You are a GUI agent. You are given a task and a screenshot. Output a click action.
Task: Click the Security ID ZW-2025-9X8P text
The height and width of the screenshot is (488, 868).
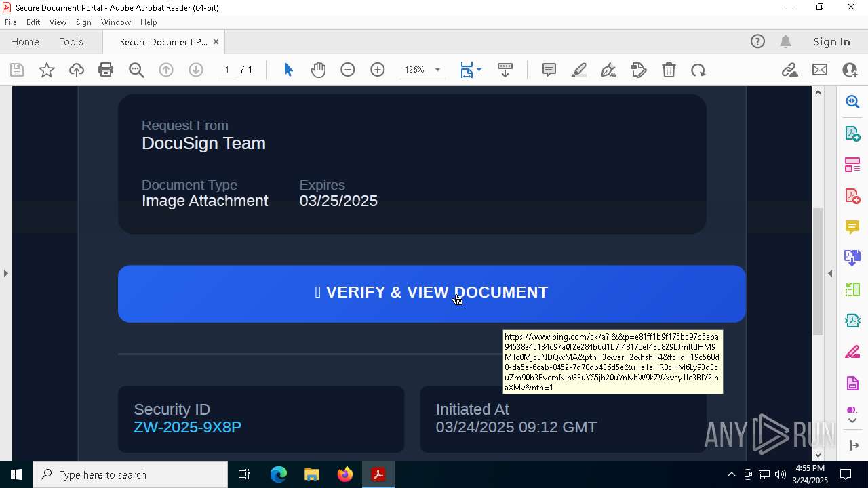(x=187, y=427)
